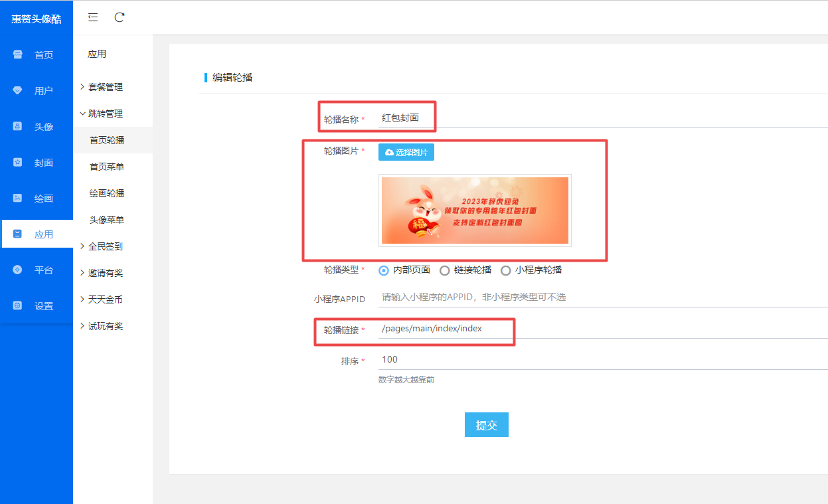Expand 天天金币 submenu
The image size is (828, 504).
pyautogui.click(x=113, y=299)
